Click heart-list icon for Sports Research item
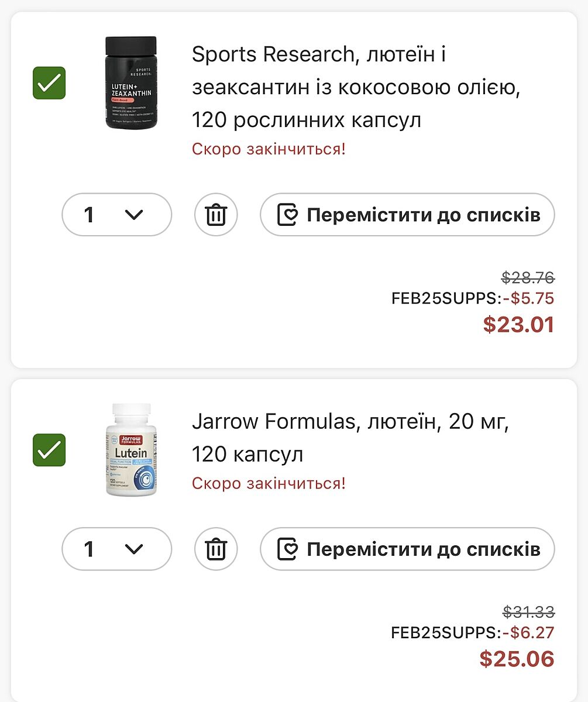Image resolution: width=588 pixels, height=702 pixels. pyautogui.click(x=287, y=215)
